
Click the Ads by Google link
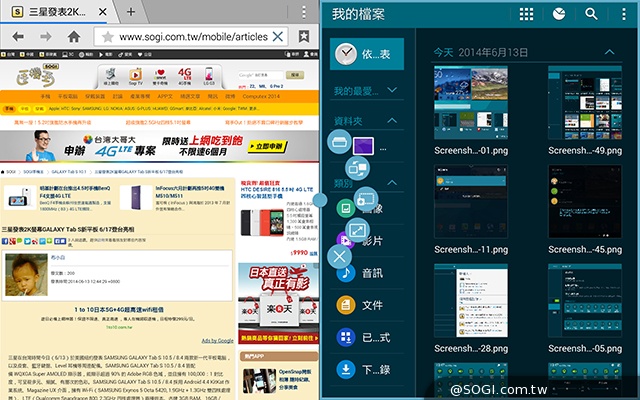218,340
